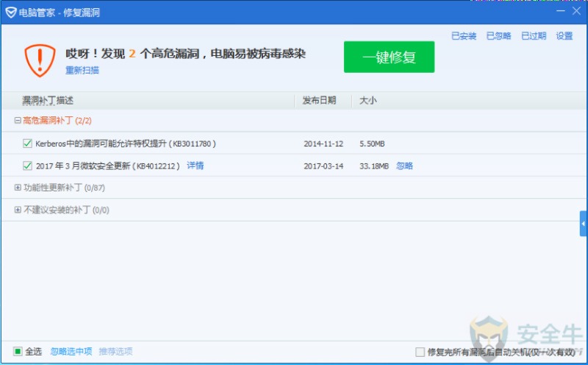The height and width of the screenshot is (365, 588).
Task: Open the 已过期 list
Action: click(x=534, y=35)
